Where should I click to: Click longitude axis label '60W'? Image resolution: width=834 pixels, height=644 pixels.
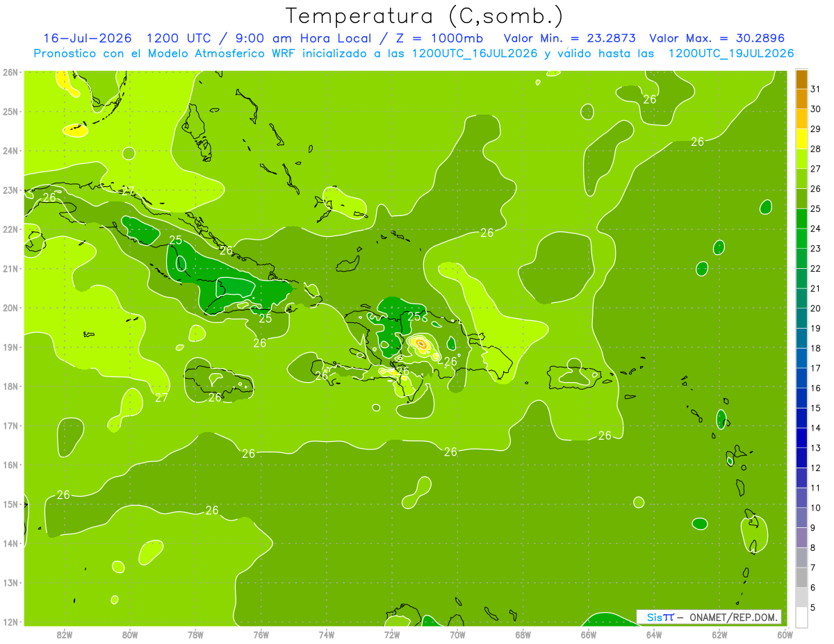pyautogui.click(x=785, y=635)
